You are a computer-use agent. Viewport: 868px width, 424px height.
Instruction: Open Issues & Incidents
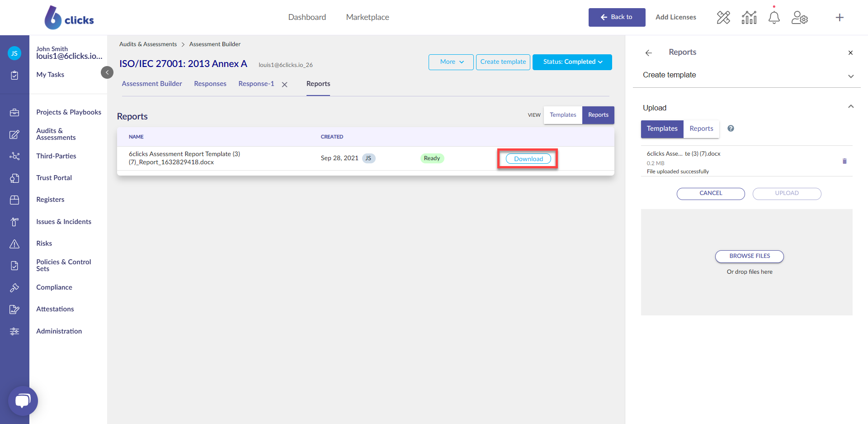64,222
